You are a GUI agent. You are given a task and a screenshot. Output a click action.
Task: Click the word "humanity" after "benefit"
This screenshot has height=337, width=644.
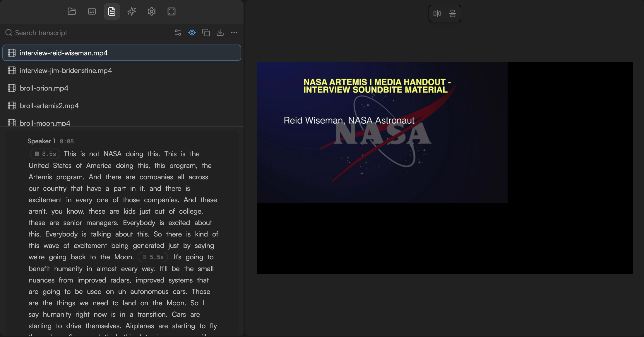(68, 269)
